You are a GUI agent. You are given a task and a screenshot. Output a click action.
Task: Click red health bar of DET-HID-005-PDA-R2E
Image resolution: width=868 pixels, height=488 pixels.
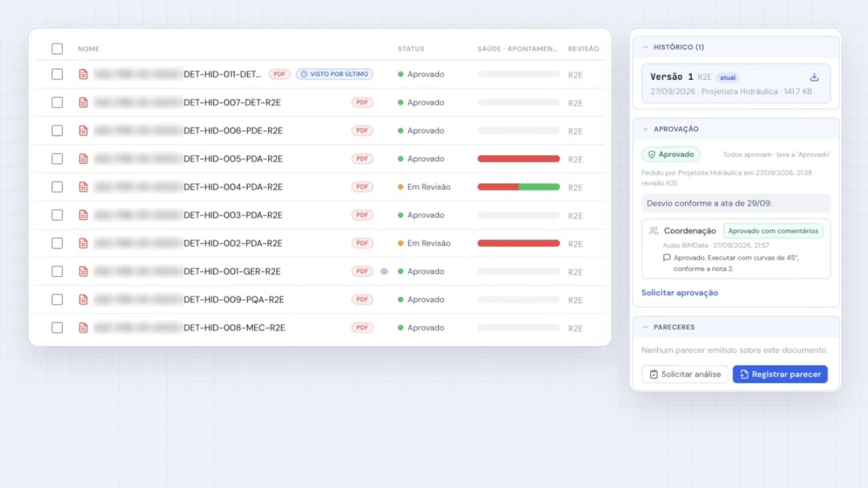519,159
